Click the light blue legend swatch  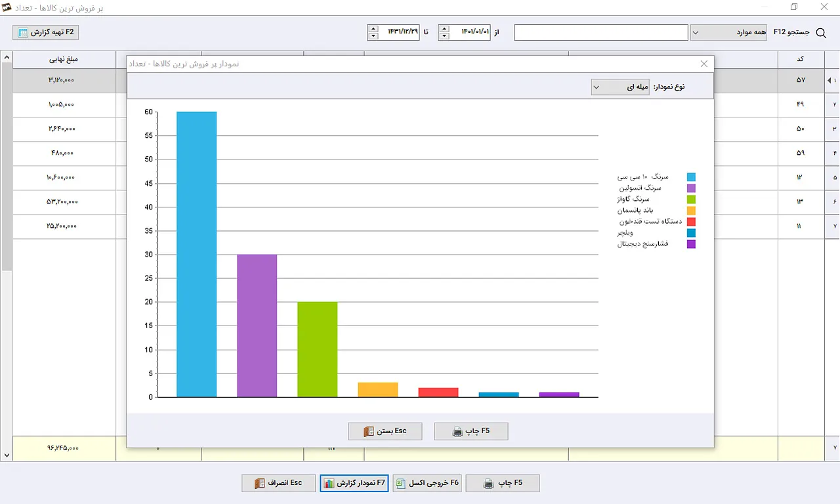pyautogui.click(x=691, y=177)
